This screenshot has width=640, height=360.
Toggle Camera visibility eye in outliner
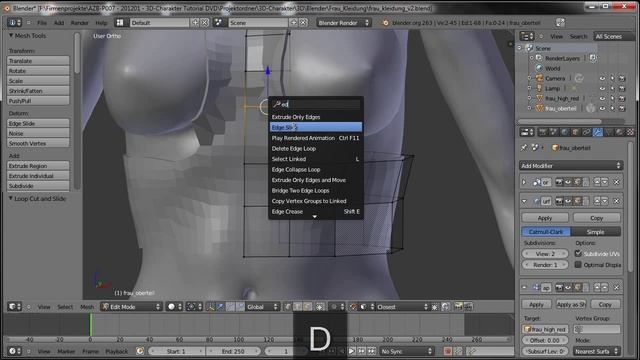point(602,78)
